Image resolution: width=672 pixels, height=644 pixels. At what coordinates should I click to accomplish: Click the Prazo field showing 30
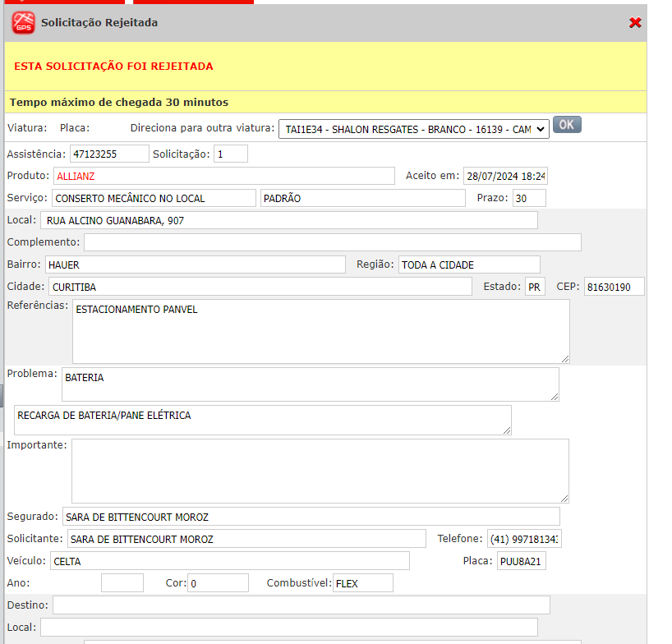tap(528, 198)
